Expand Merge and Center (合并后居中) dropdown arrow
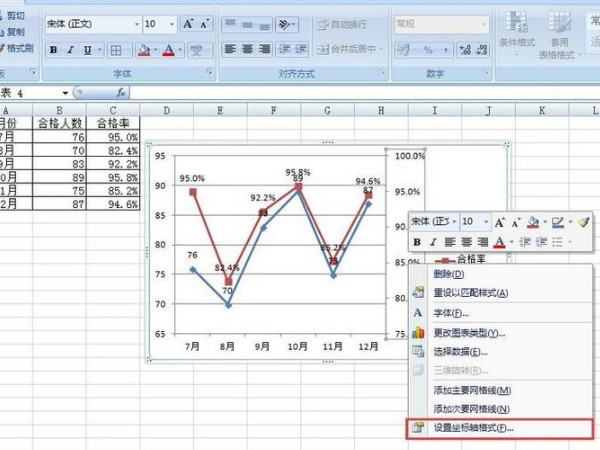Viewport: 600px width, 450px height. [x=380, y=49]
